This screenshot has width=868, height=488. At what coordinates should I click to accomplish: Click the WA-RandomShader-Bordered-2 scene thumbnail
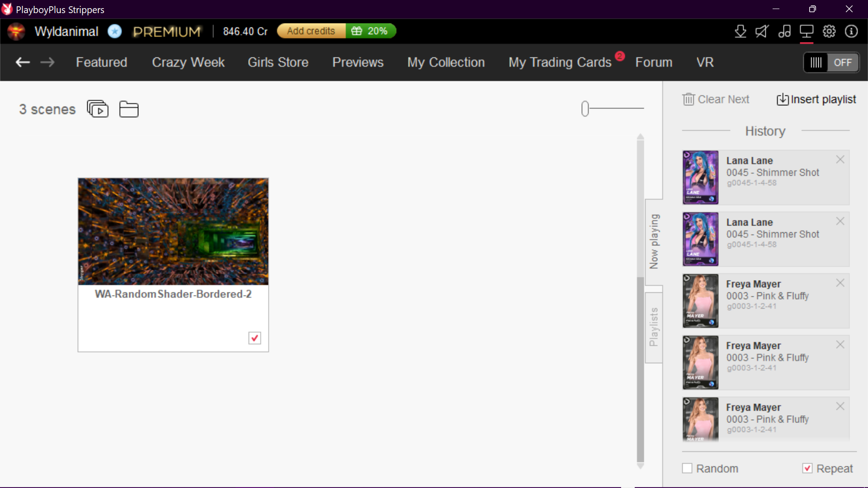tap(173, 231)
